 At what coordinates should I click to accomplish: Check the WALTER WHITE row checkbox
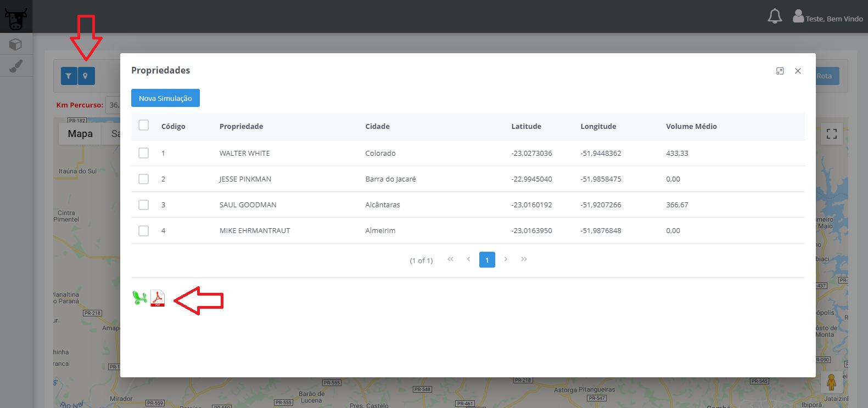(144, 153)
